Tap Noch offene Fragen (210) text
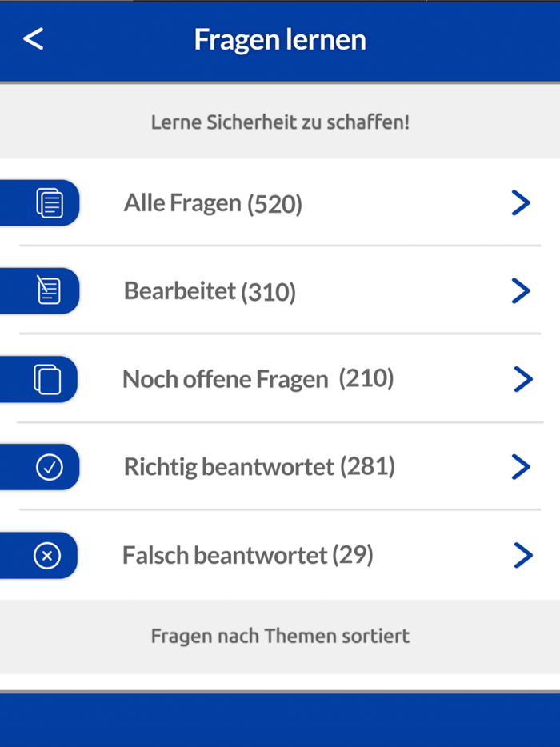This screenshot has height=747, width=560. coord(256,379)
